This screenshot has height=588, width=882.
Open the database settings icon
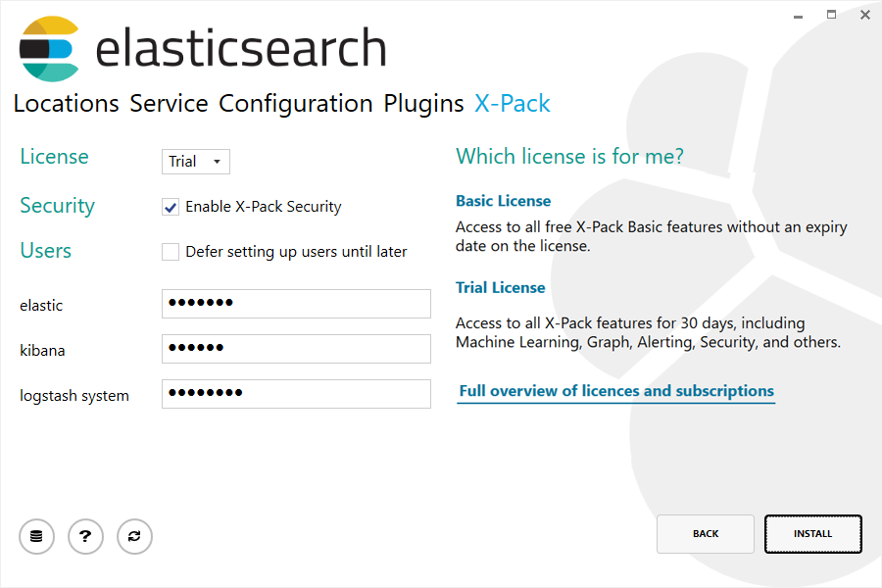[36, 536]
